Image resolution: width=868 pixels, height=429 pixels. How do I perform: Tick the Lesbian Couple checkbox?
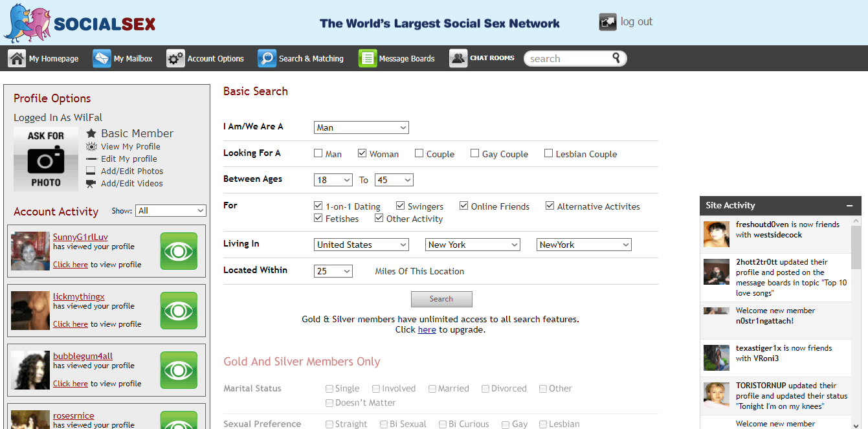(549, 153)
